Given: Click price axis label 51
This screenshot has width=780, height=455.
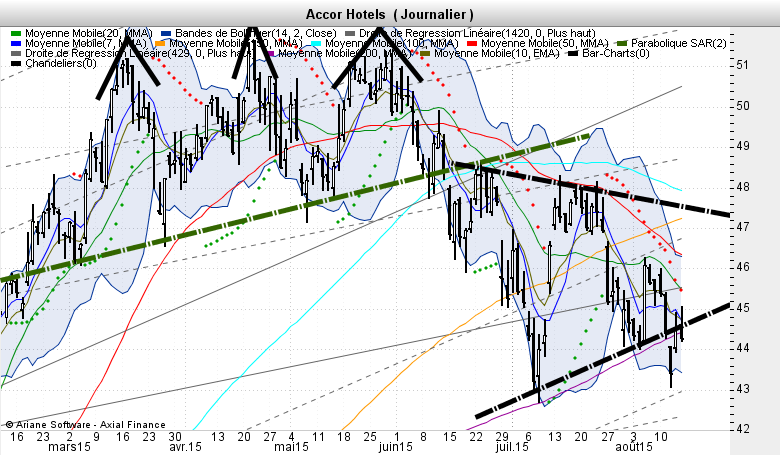Looking at the screenshot, I should coord(743,65).
